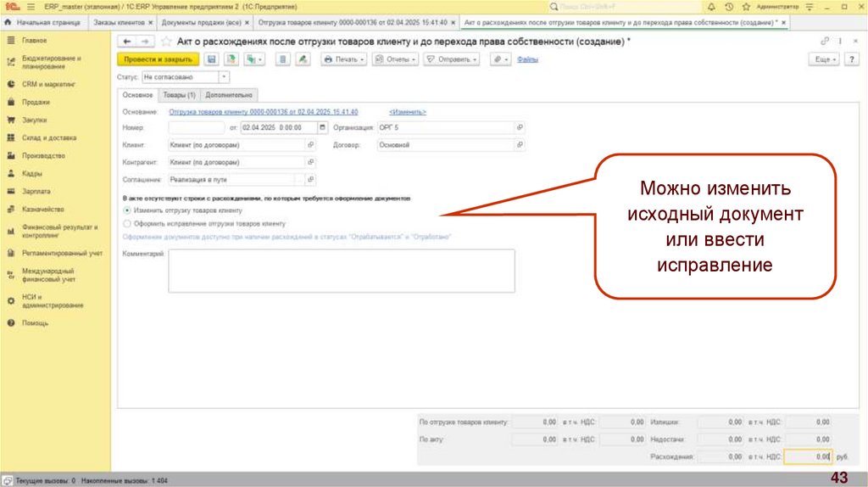Expand the Статус dropdown

point(223,77)
